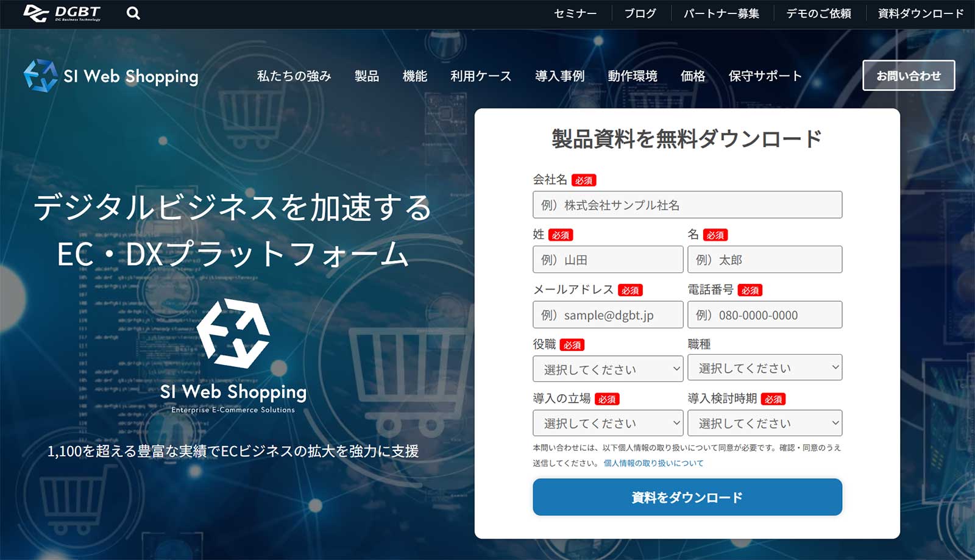Focus the 電話番号 input field
The width and height of the screenshot is (975, 560).
pos(765,314)
